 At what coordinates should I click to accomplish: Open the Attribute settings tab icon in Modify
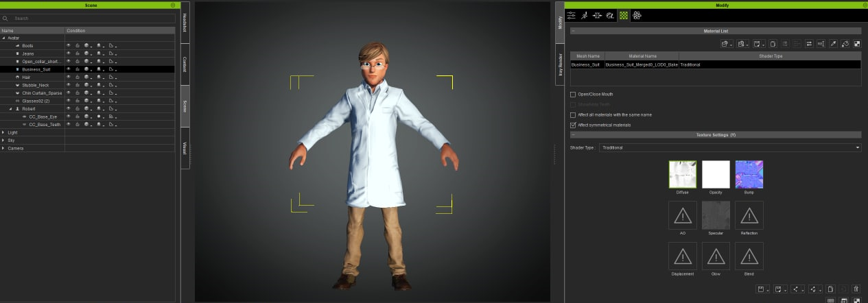tap(572, 15)
